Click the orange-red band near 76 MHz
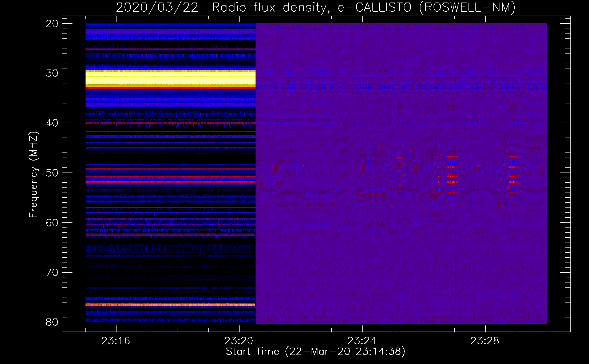The height and width of the screenshot is (364, 589). (170, 305)
